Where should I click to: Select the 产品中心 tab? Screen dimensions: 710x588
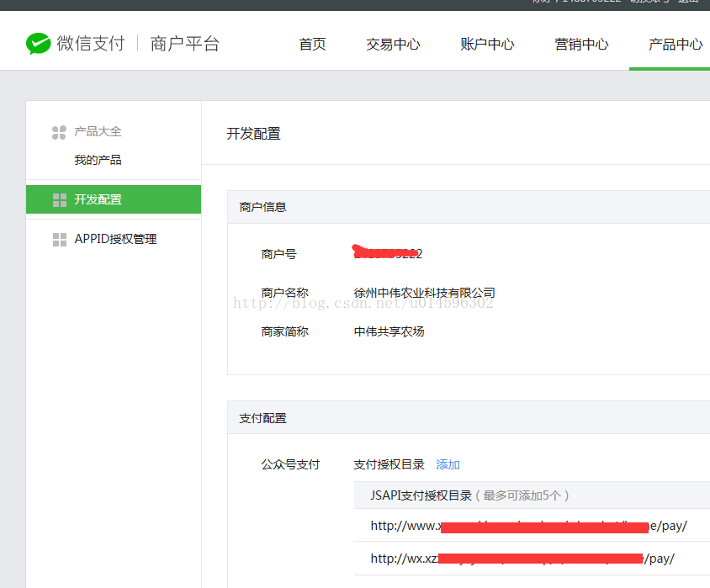pos(676,44)
